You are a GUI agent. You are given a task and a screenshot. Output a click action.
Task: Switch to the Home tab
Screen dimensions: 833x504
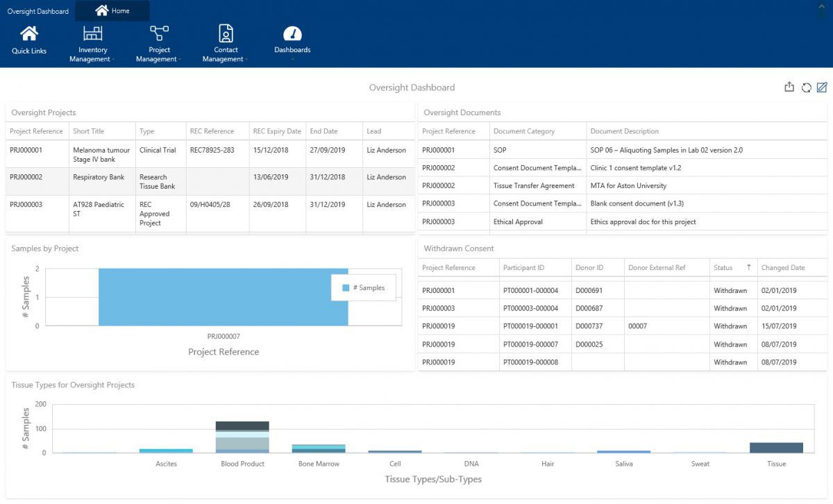[112, 10]
